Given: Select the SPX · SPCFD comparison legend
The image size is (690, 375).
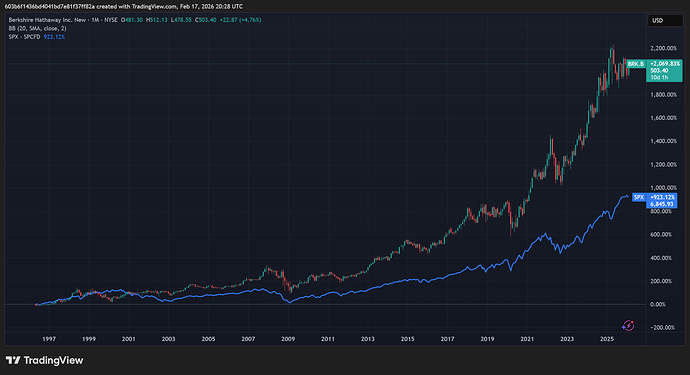Looking at the screenshot, I should [x=24, y=37].
